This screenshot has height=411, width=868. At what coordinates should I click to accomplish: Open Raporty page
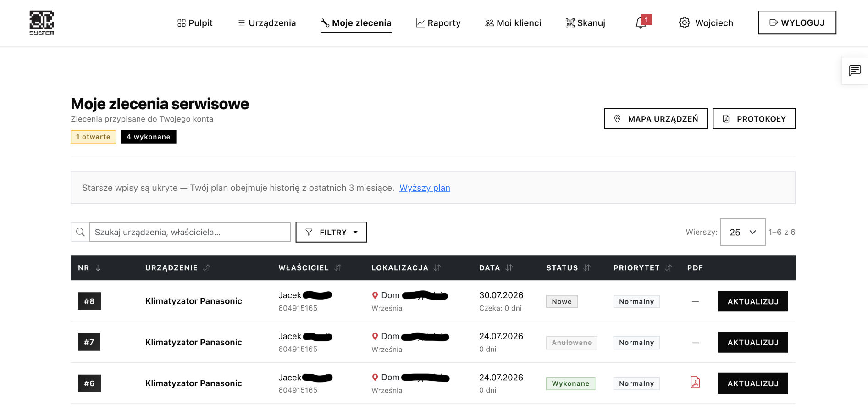pyautogui.click(x=438, y=23)
